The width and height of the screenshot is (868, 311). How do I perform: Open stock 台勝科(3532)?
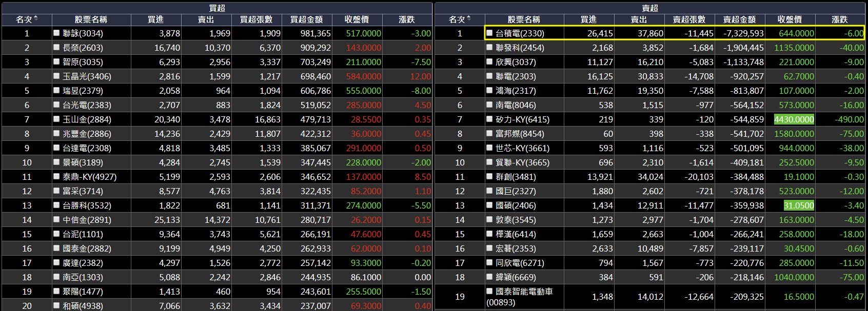[x=87, y=205]
